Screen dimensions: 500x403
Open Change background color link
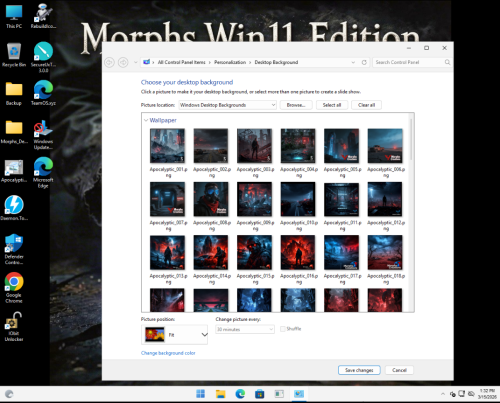(168, 353)
